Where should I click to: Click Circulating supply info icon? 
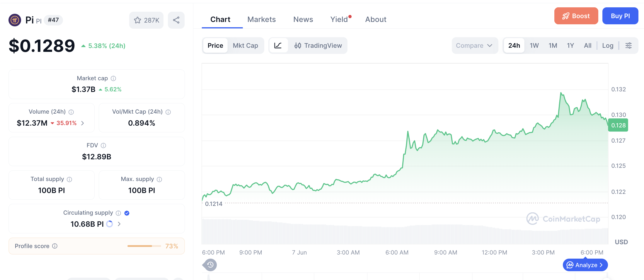[x=118, y=213]
